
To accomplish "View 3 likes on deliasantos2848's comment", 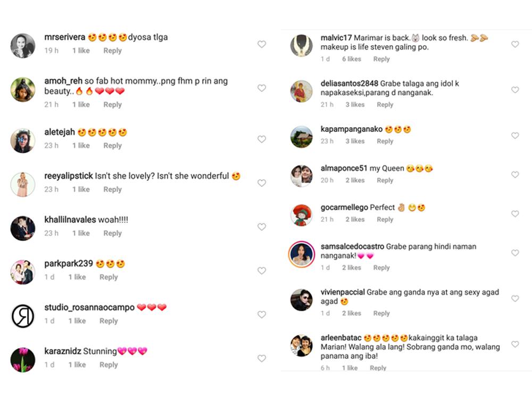I will tap(355, 105).
